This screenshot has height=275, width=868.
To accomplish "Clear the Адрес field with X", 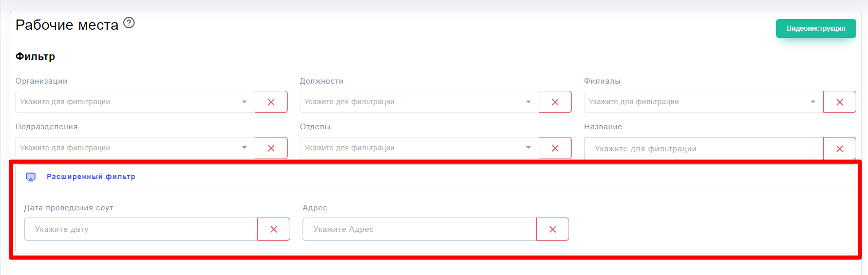I will (x=553, y=229).
